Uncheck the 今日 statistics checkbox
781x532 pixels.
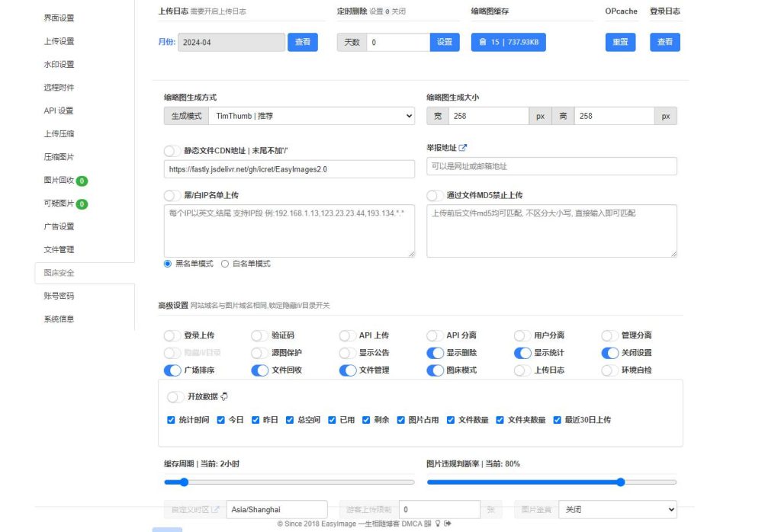tap(221, 419)
